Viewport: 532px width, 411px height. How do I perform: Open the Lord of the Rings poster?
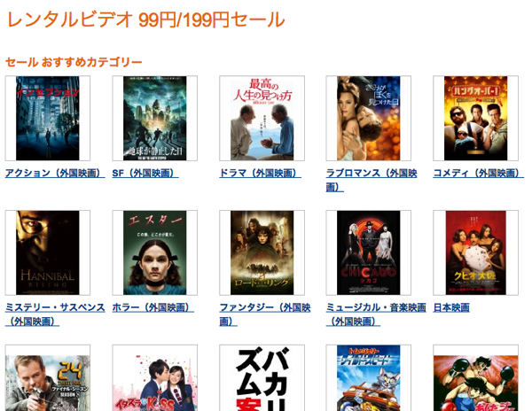(262, 252)
